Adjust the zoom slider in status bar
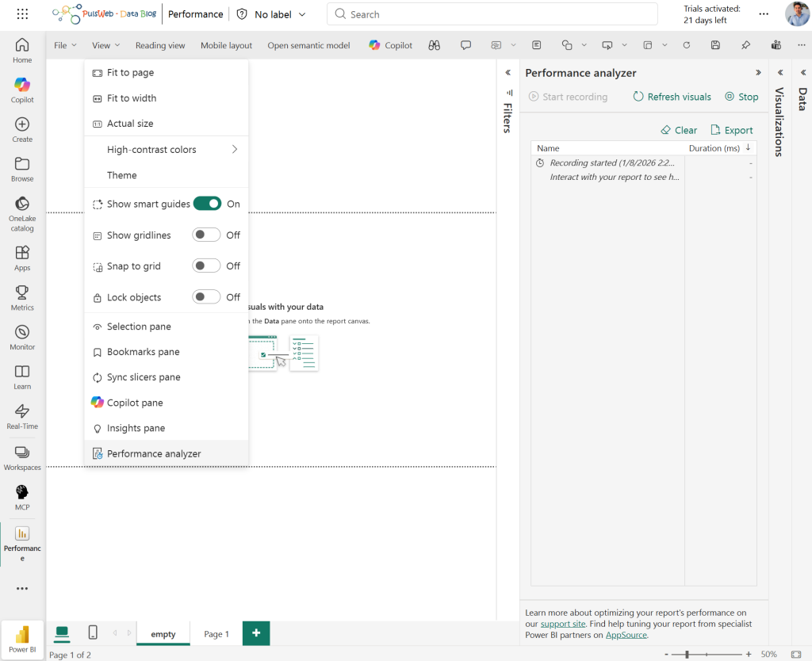This screenshot has height=661, width=812. 687,655
